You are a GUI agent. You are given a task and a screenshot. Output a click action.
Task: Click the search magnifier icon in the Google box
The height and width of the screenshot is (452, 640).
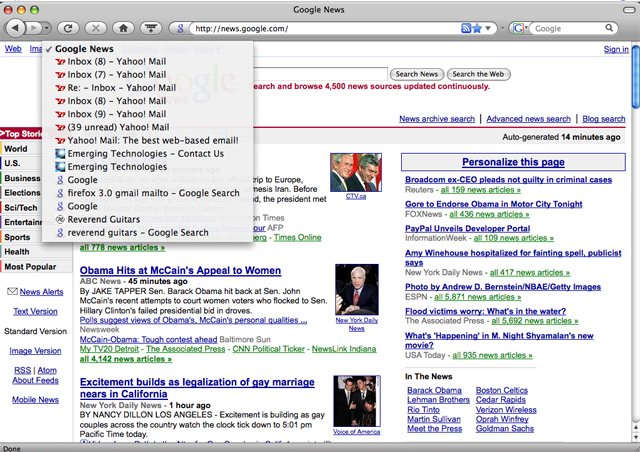tap(609, 28)
